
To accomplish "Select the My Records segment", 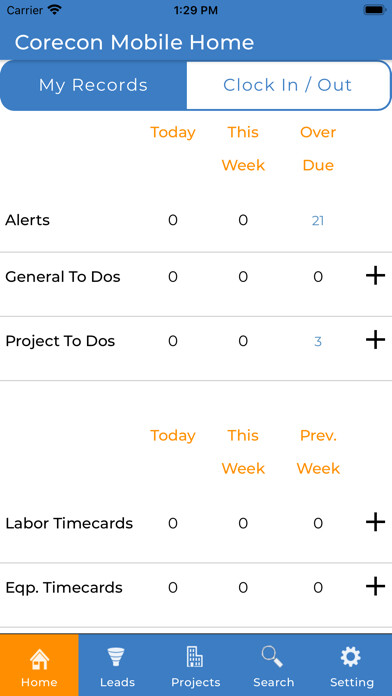I will pos(93,85).
